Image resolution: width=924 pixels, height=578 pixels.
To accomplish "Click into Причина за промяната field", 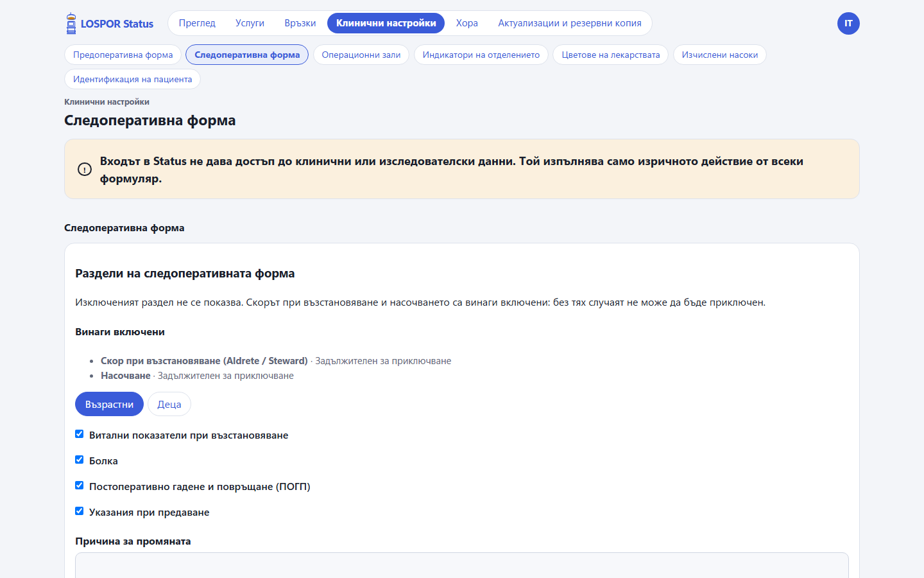I will click(x=462, y=565).
